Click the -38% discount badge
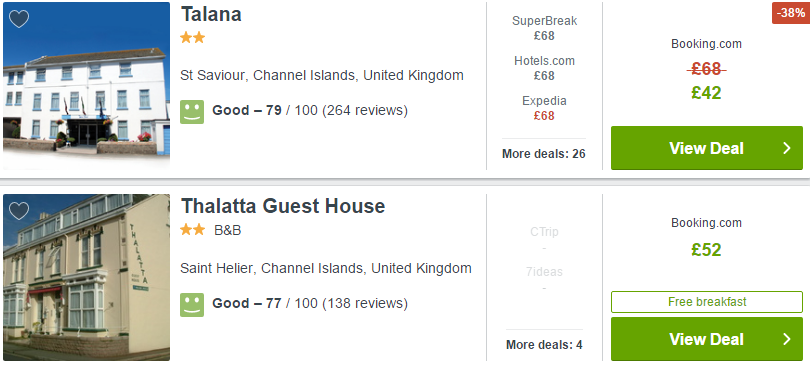 click(x=791, y=13)
